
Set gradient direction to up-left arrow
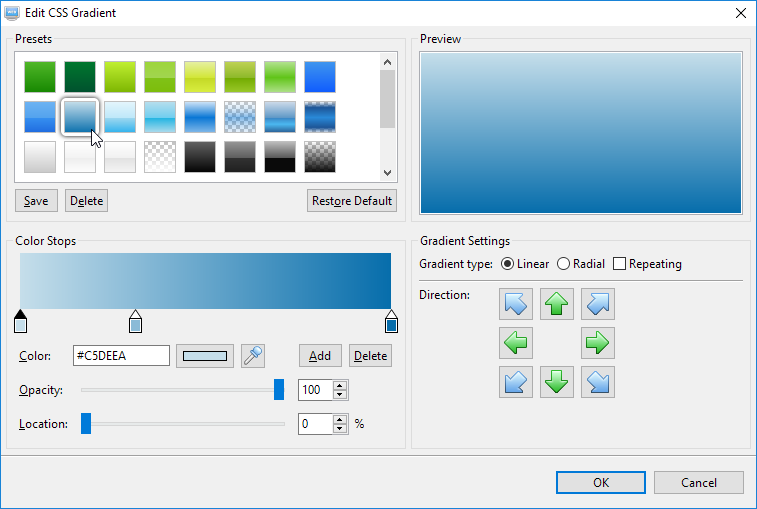(516, 304)
